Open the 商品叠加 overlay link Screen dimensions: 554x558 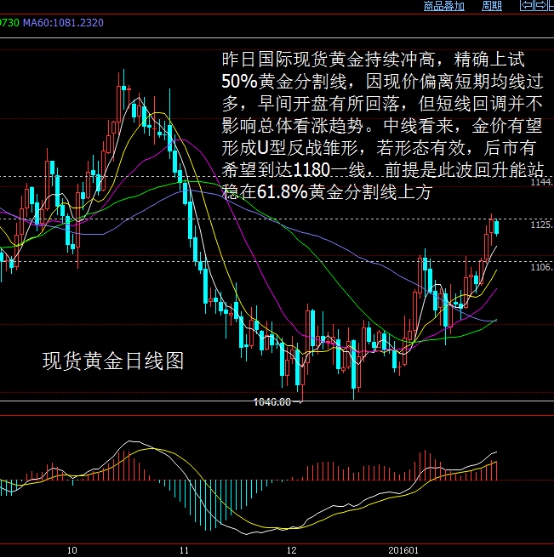pyautogui.click(x=444, y=6)
